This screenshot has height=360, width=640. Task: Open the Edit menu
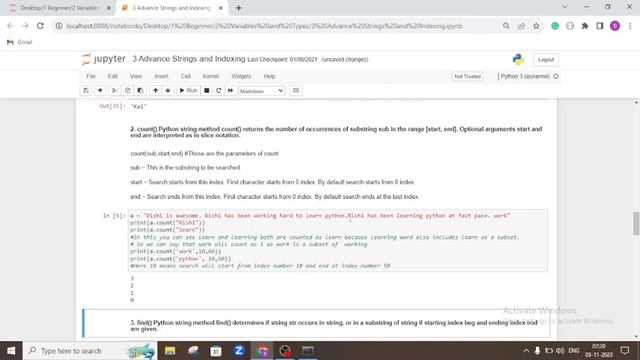[113, 76]
